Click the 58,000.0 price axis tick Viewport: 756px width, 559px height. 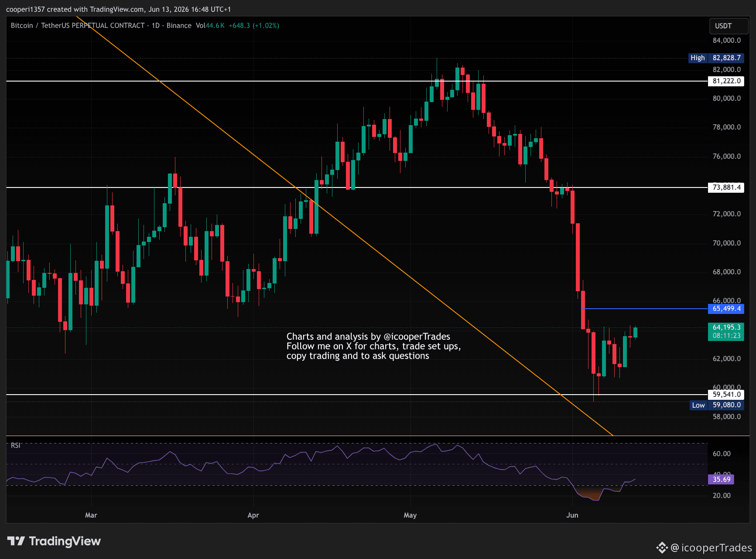pyautogui.click(x=727, y=417)
